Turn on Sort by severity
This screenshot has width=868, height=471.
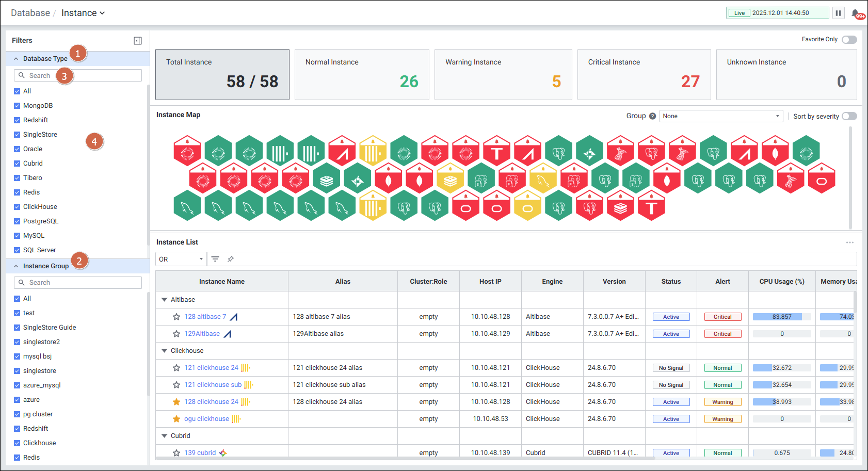849,116
